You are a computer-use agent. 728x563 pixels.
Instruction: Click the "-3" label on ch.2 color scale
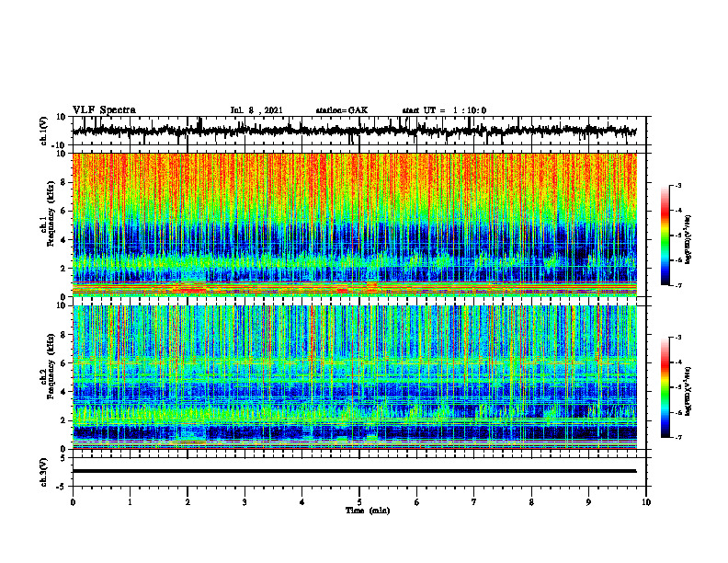(x=677, y=338)
